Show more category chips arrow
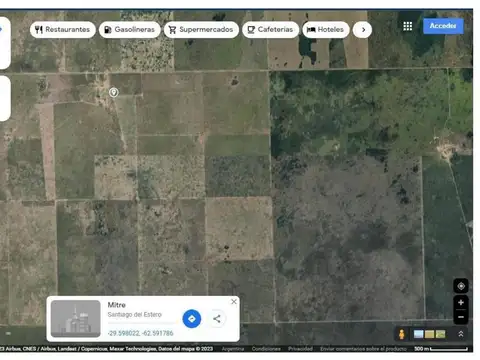Screen dimensions: 480x360 pyautogui.click(x=363, y=30)
